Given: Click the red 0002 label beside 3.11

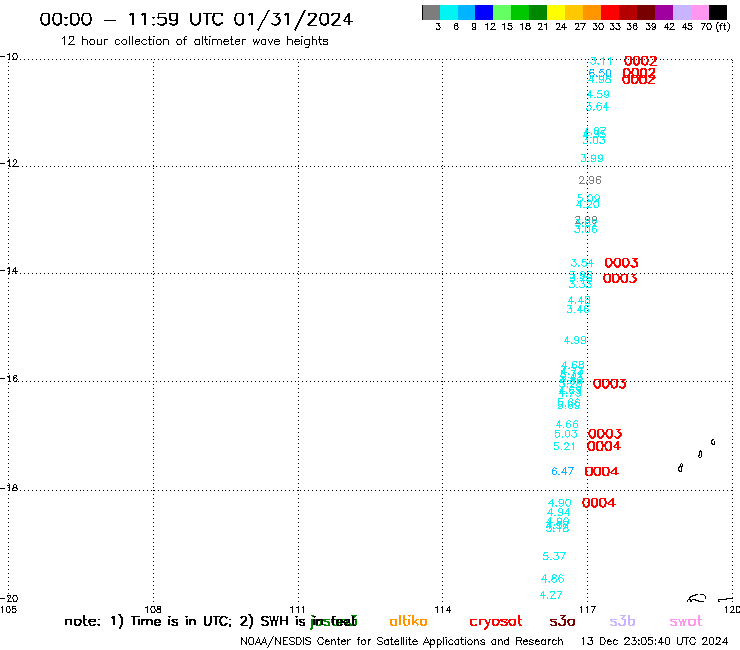Looking at the screenshot, I should click(640, 61).
